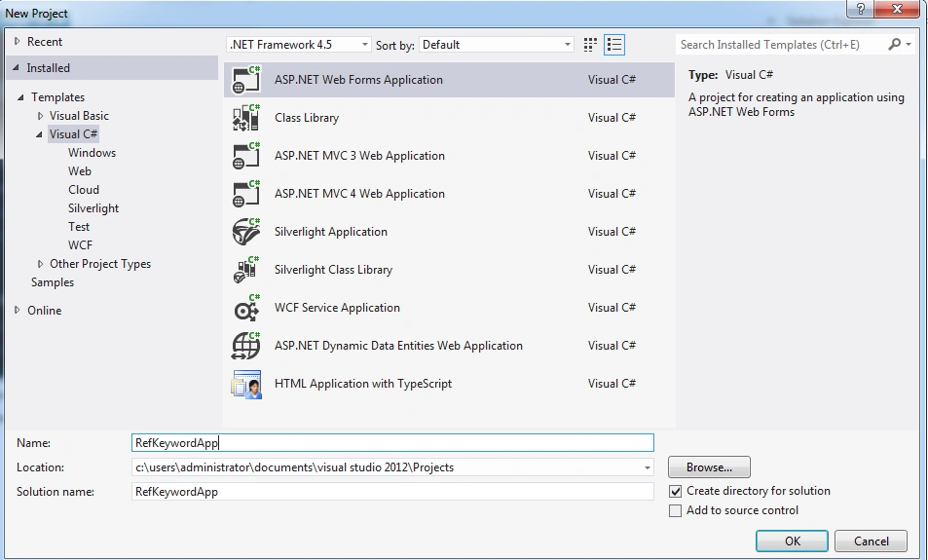Select 'HTML Application with TypeScript' row text
The width and height of the screenshot is (928, 560).
(x=363, y=384)
